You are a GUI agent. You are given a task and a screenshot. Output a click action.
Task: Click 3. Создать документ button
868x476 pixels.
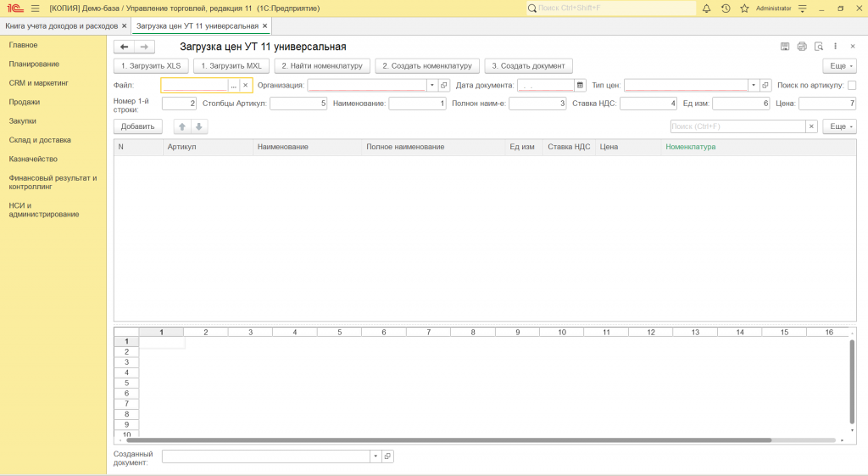click(x=529, y=66)
